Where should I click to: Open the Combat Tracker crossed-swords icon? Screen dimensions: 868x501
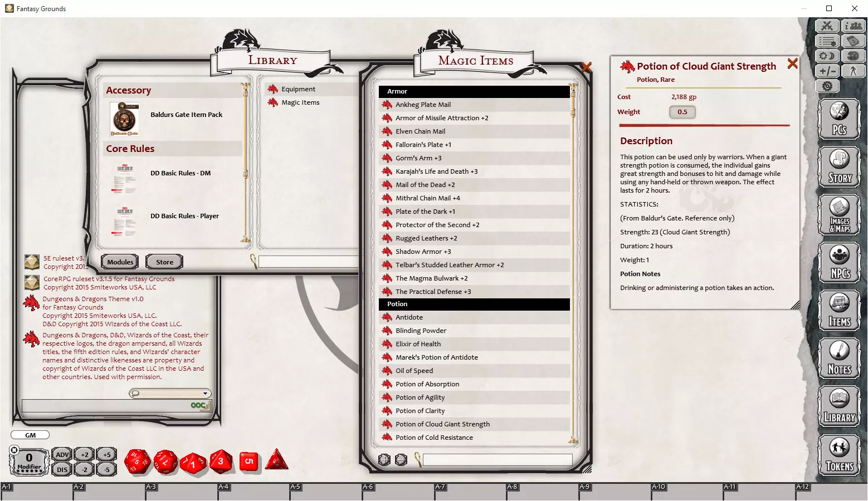tap(827, 26)
